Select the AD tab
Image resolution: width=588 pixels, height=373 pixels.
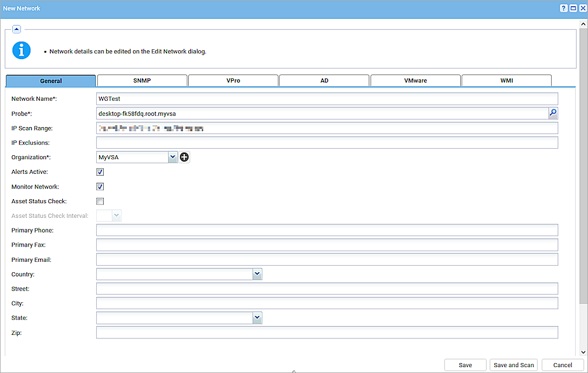[x=324, y=80]
